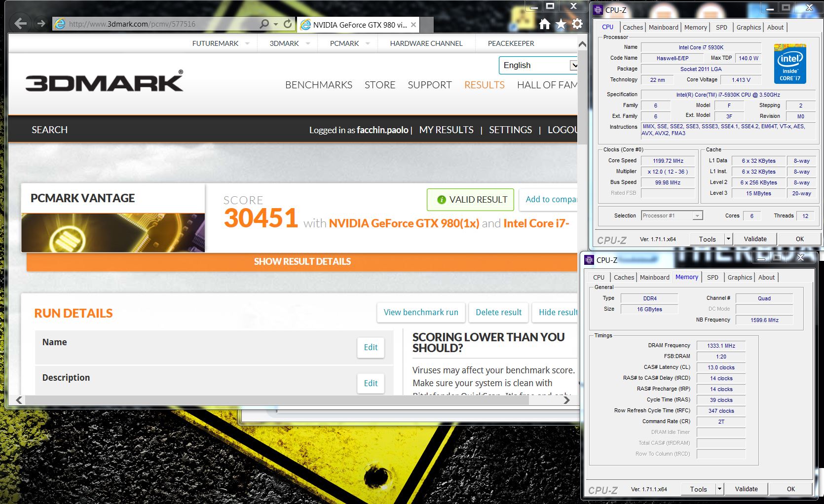Click Delete result button
Screen dimensions: 824x504
pyautogui.click(x=498, y=313)
